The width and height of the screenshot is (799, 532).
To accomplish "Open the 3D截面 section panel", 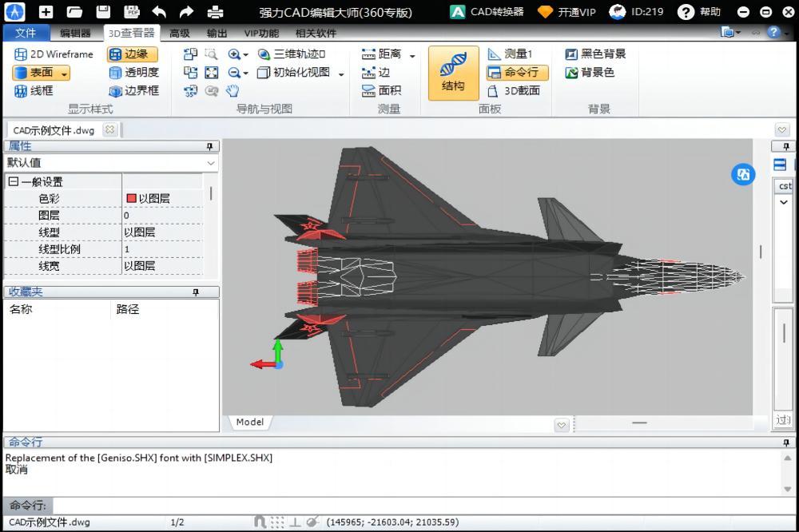I will tap(513, 90).
